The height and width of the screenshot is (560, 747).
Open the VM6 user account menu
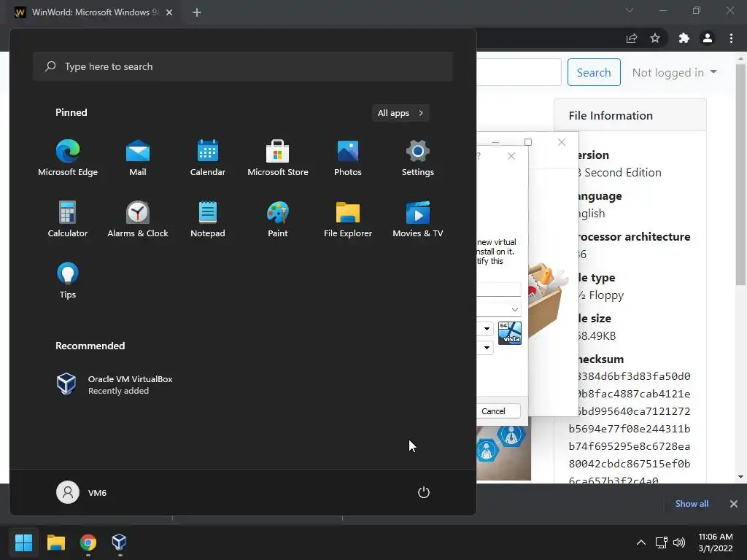82,492
